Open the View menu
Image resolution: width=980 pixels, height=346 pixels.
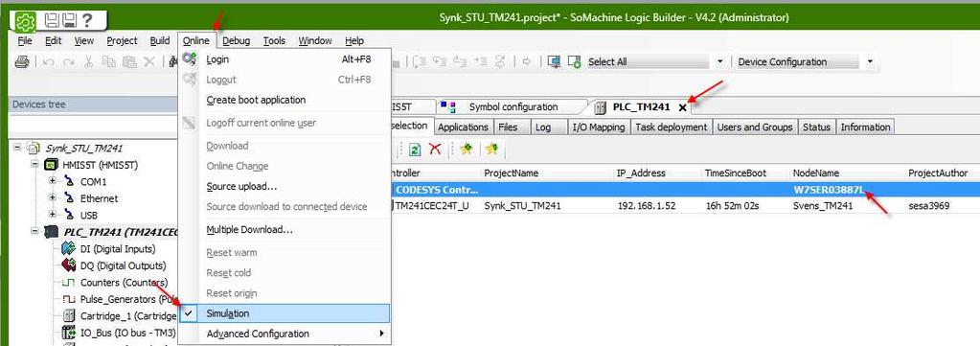point(83,40)
